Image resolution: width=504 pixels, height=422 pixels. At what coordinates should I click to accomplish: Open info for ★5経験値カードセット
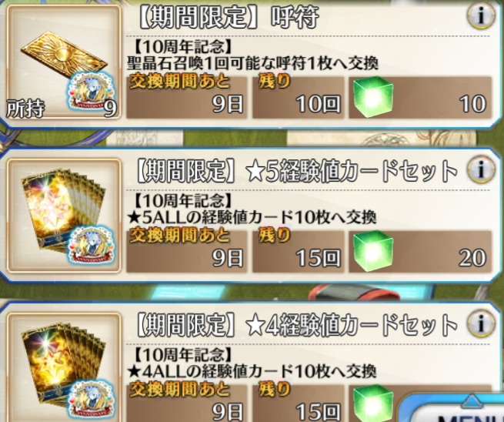481,169
